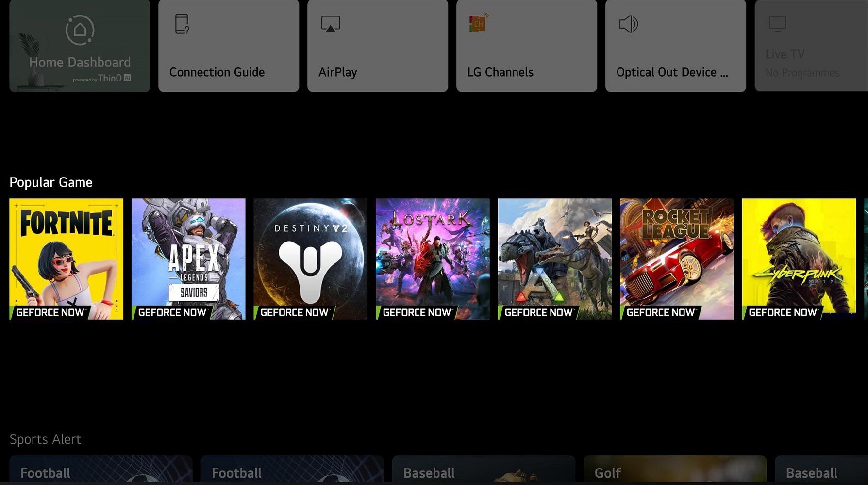Click the LG Channels CH icon

pos(479,23)
